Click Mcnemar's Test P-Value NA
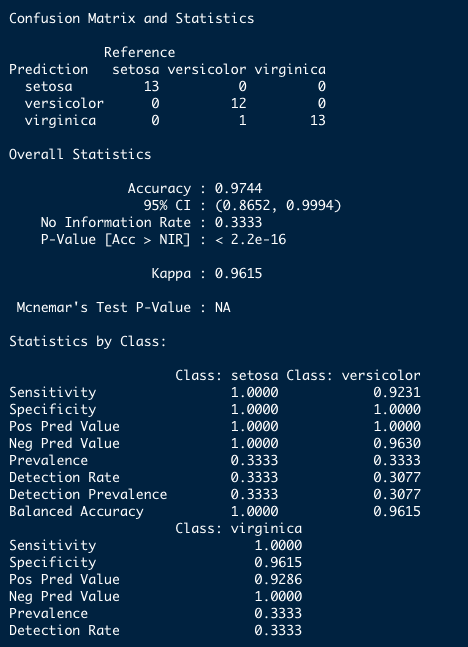This screenshot has width=468, height=647. pyautogui.click(x=222, y=307)
